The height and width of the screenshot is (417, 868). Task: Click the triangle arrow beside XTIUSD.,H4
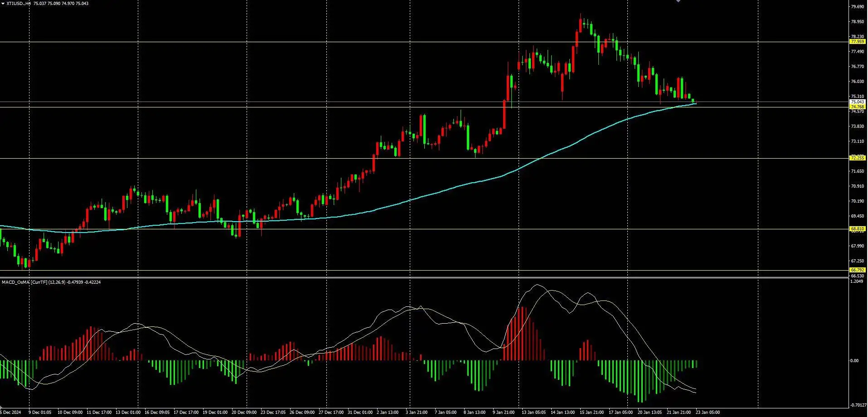pos(3,3)
